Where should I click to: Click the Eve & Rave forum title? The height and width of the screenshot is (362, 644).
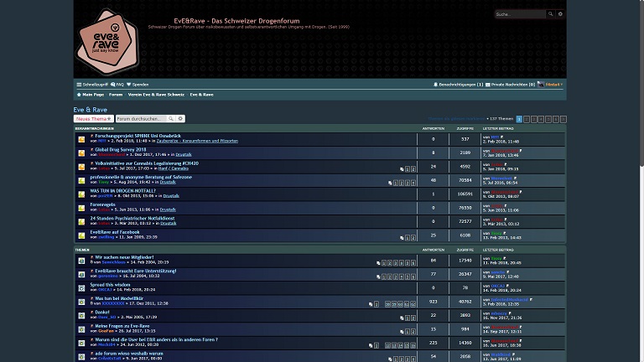coord(91,110)
